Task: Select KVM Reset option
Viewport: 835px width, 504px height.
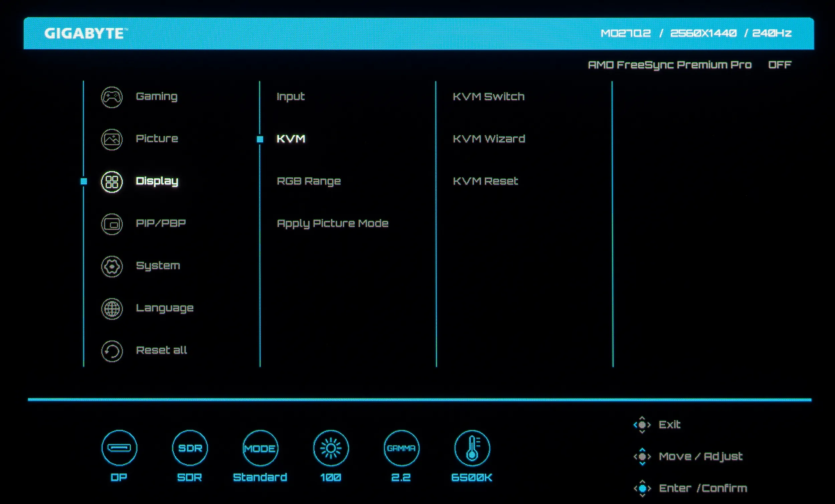Action: coord(485,181)
